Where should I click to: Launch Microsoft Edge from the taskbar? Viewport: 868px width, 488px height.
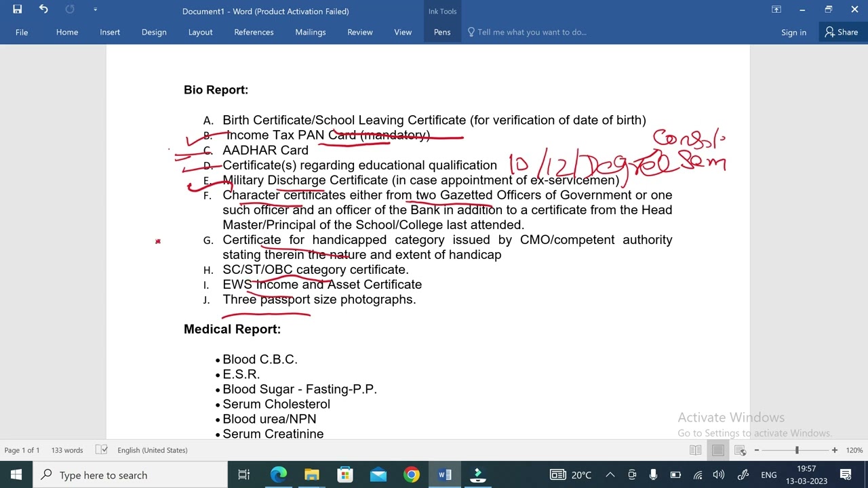coord(279,474)
